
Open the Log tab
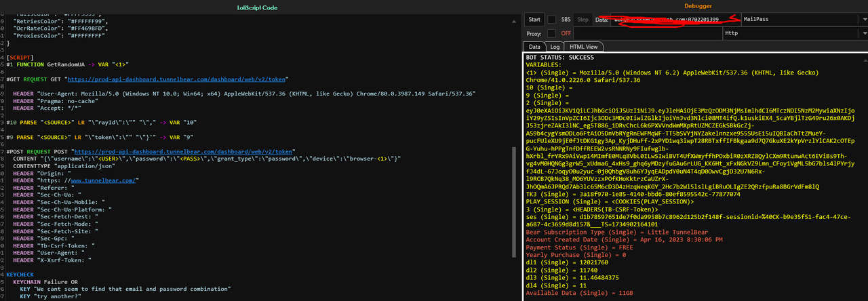[555, 46]
